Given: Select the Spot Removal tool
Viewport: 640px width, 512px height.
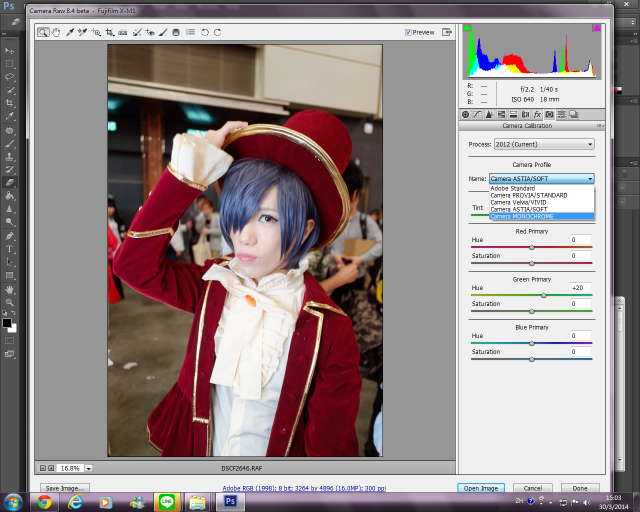Looking at the screenshot, I should pyautogui.click(x=137, y=32).
